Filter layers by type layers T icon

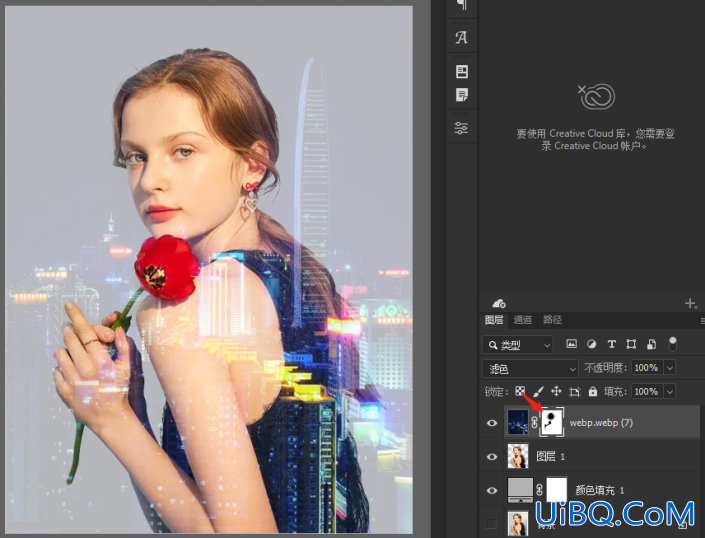611,344
